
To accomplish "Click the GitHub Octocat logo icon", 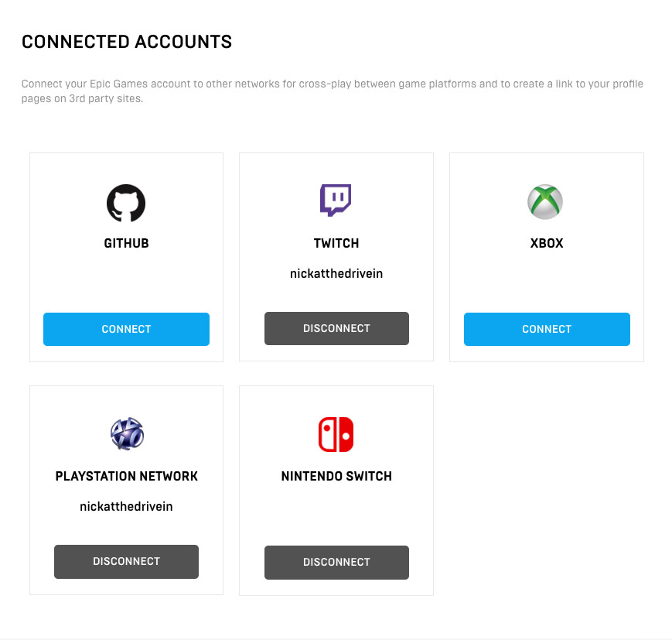I will 126,203.
